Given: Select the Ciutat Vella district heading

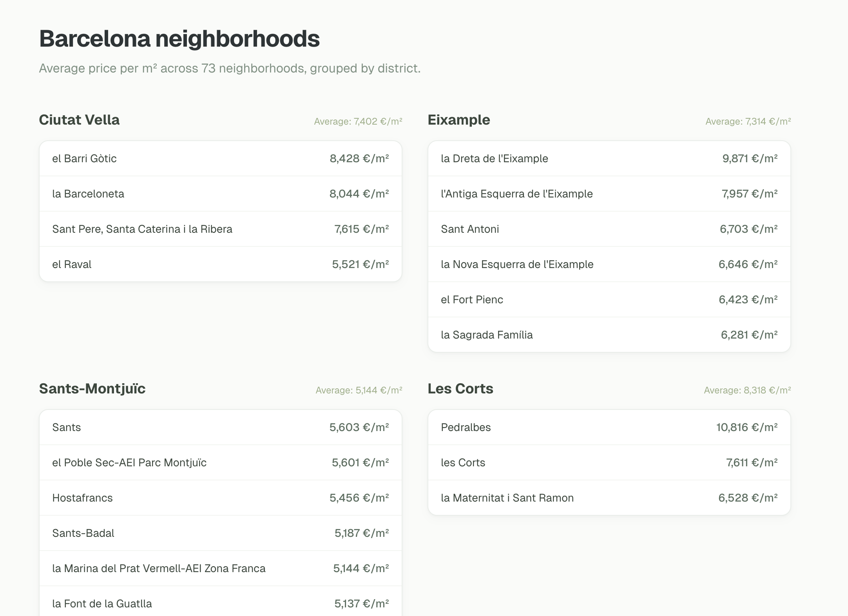Looking at the screenshot, I should point(79,120).
